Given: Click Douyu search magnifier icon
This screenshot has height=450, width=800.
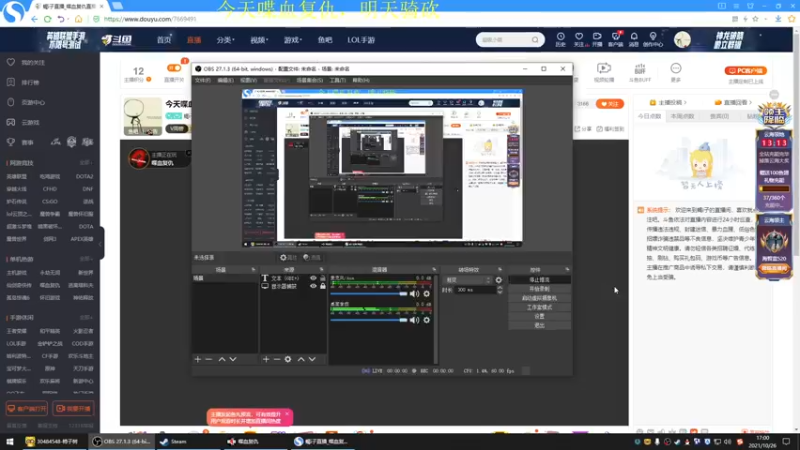Looking at the screenshot, I should [535, 40].
